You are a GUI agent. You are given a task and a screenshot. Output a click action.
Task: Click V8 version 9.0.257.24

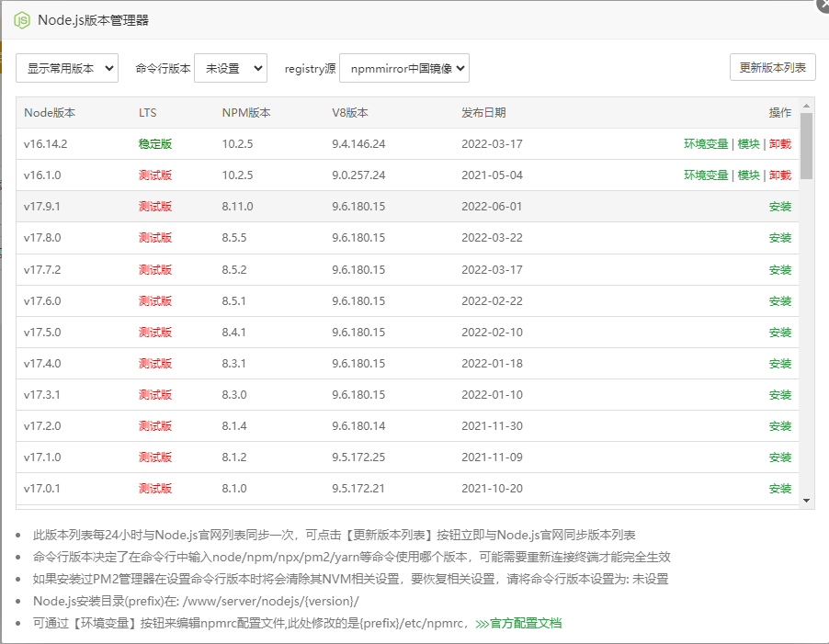[x=358, y=175]
